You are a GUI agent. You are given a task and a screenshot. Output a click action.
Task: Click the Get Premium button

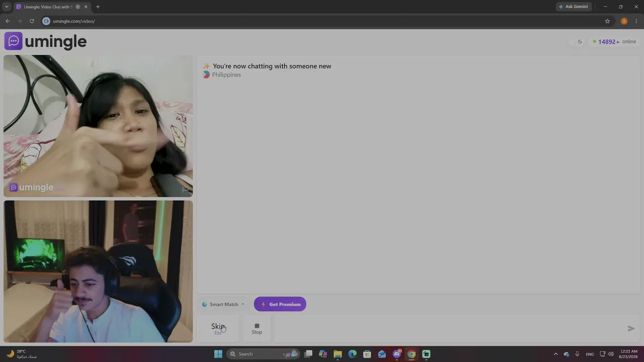pos(280,304)
